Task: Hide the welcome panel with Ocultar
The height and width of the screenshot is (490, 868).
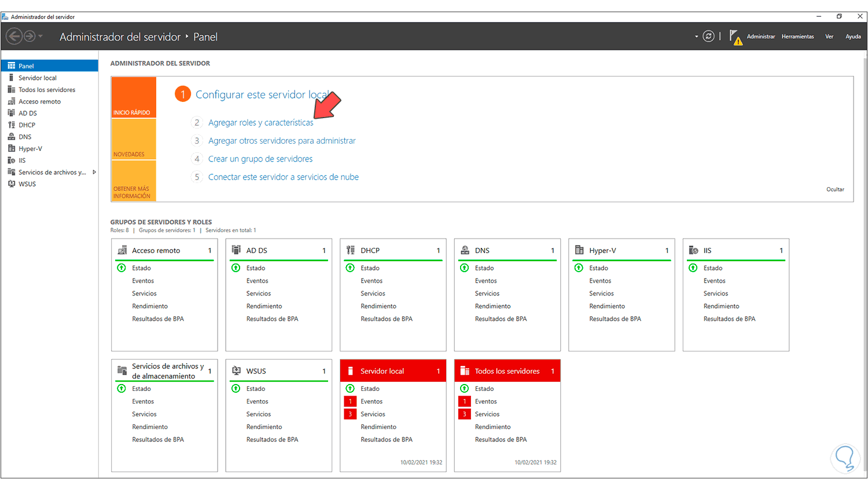Action: (835, 189)
